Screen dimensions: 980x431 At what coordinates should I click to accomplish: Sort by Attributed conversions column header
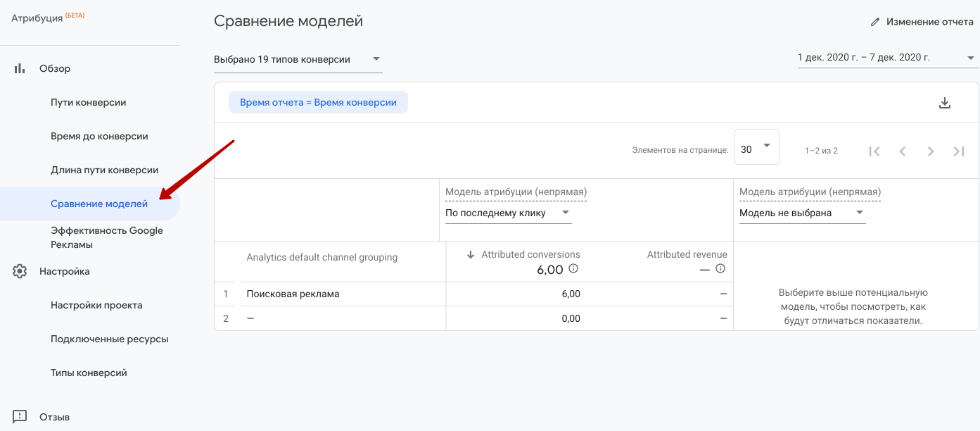point(530,254)
